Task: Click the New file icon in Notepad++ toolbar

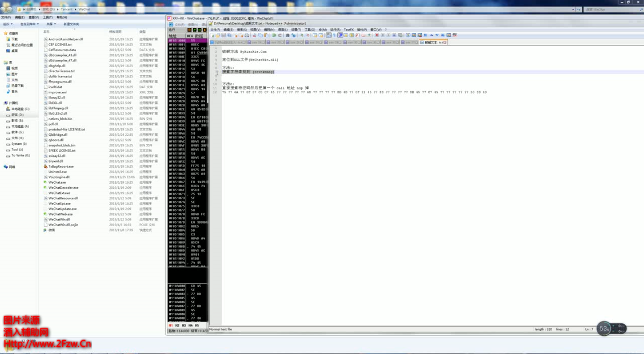Action: [x=212, y=35]
